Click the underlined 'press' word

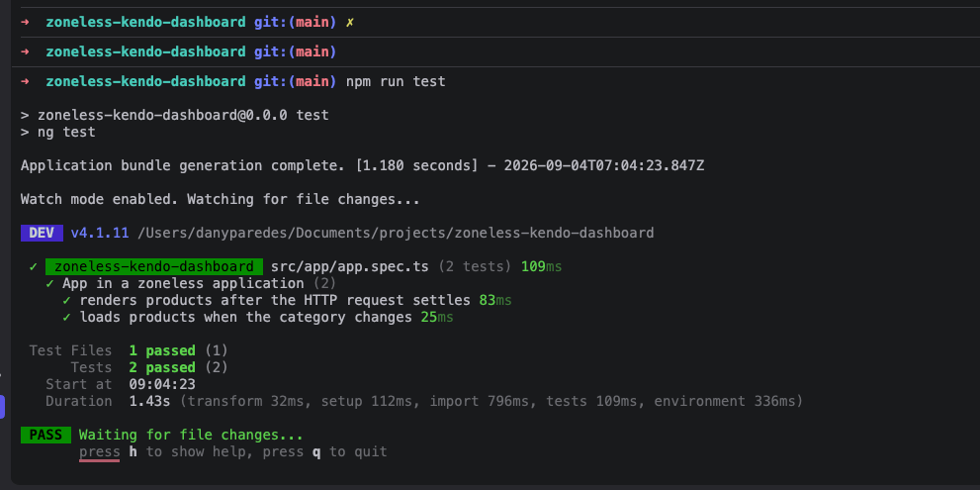click(99, 451)
